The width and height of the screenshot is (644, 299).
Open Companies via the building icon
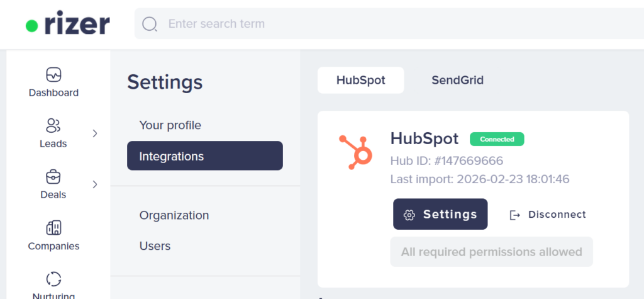click(53, 227)
